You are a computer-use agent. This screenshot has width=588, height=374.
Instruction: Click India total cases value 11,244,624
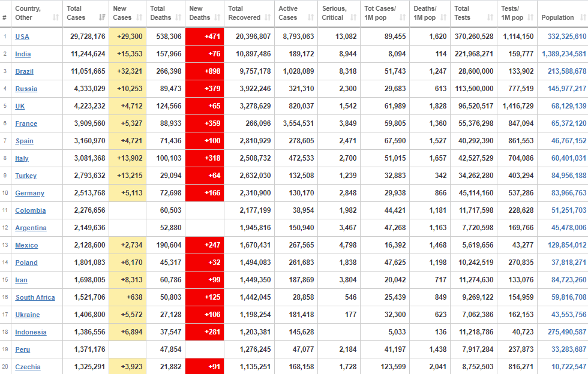click(88, 54)
